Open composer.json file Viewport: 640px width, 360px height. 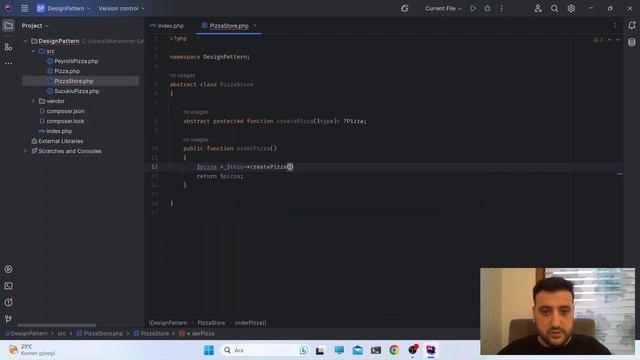[x=65, y=111]
